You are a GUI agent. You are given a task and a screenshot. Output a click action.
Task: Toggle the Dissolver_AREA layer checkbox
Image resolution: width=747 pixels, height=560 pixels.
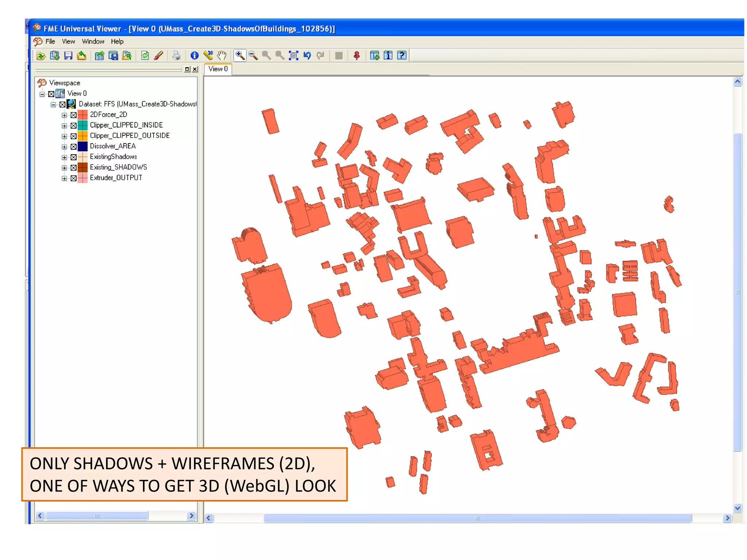73,147
